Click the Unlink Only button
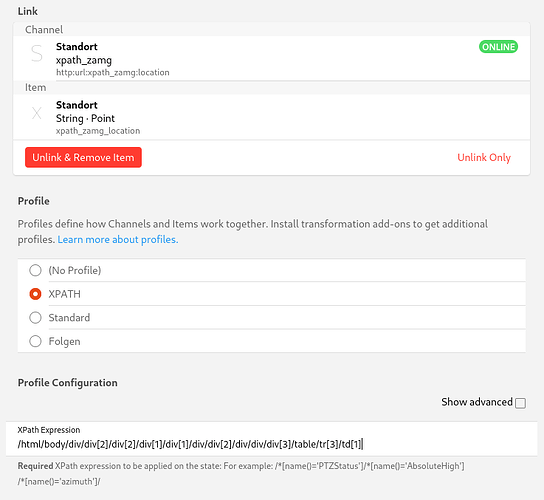 click(484, 158)
